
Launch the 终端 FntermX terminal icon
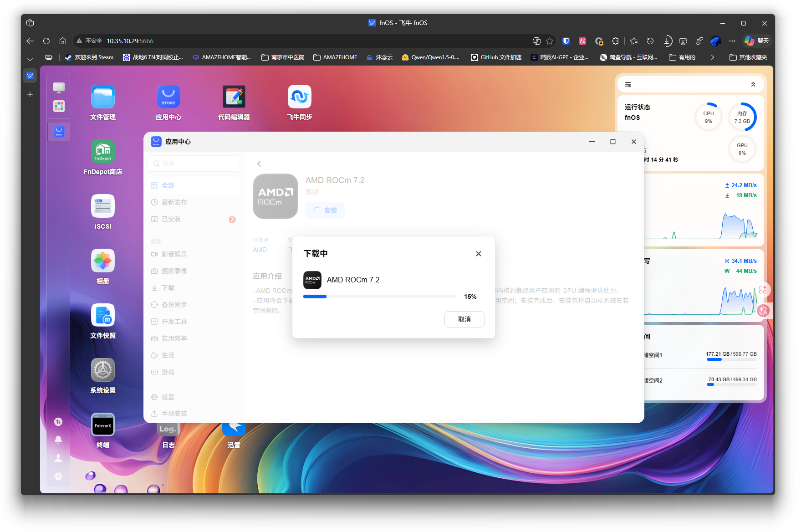(103, 425)
